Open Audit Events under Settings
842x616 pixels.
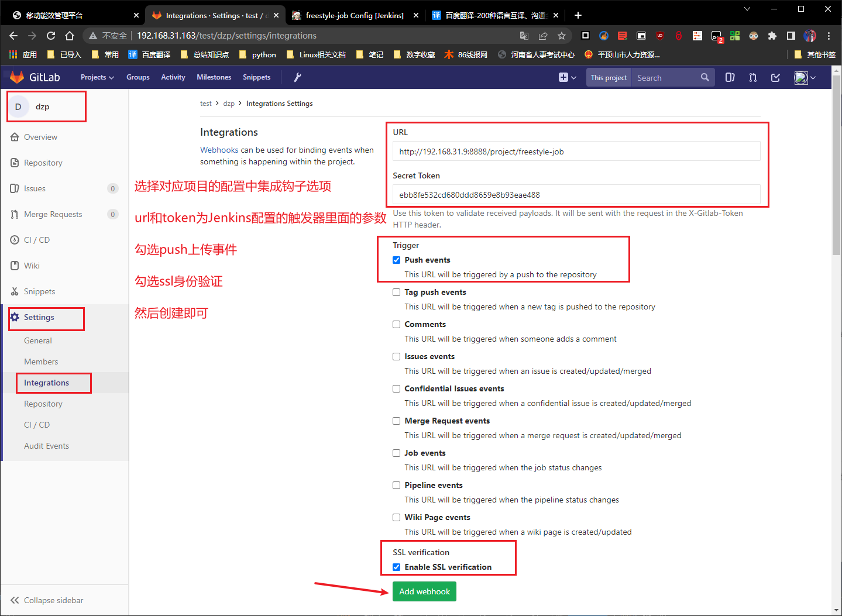[47, 446]
